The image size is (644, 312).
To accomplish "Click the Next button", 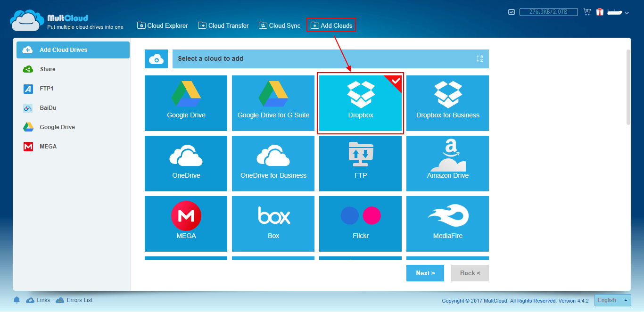I will (x=425, y=273).
